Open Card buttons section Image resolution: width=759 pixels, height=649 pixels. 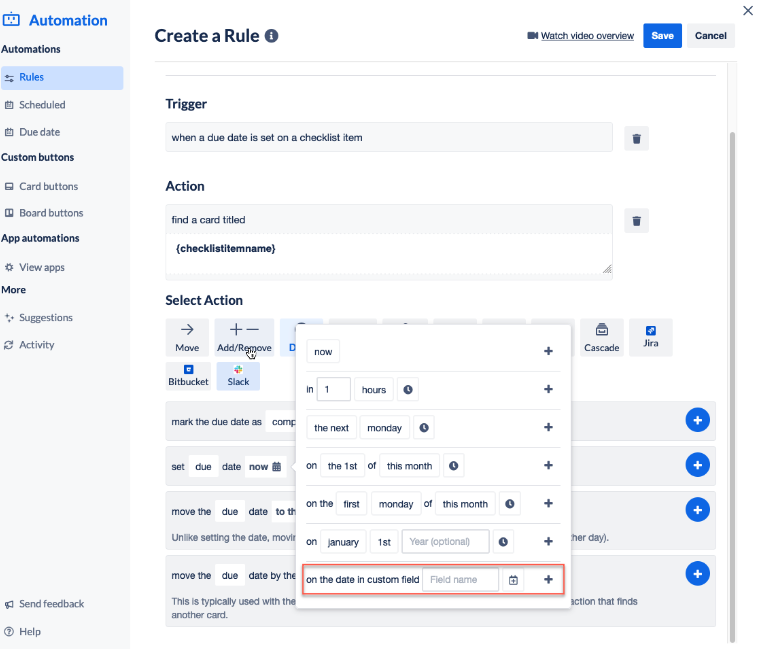pyautogui.click(x=48, y=186)
